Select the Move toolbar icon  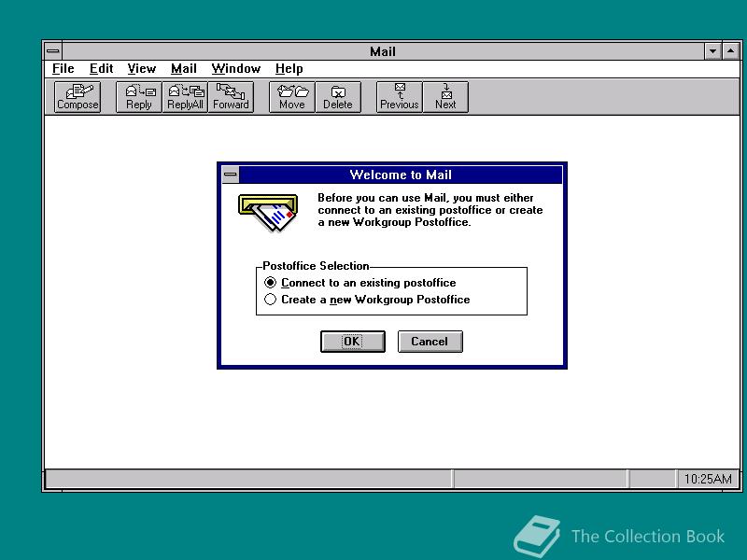292,97
